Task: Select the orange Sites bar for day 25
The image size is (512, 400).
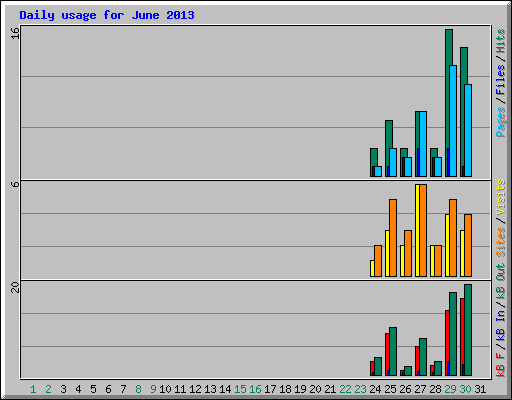Action: coord(393,238)
